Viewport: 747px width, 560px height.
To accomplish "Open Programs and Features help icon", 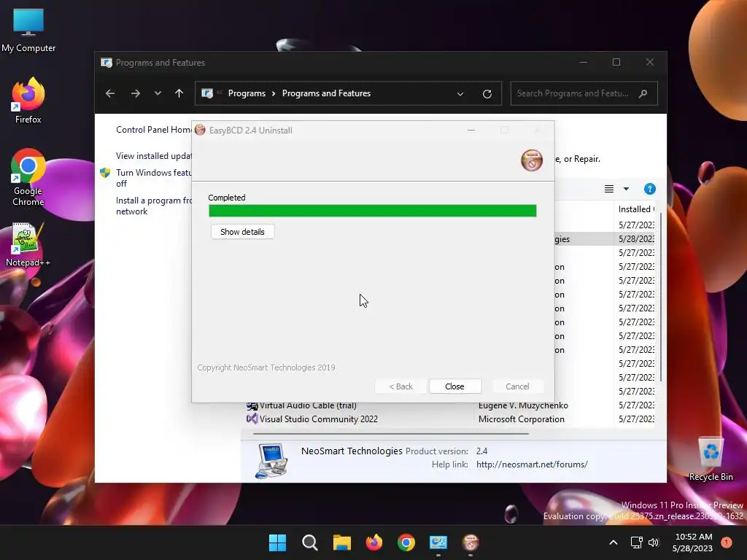I will [x=650, y=189].
